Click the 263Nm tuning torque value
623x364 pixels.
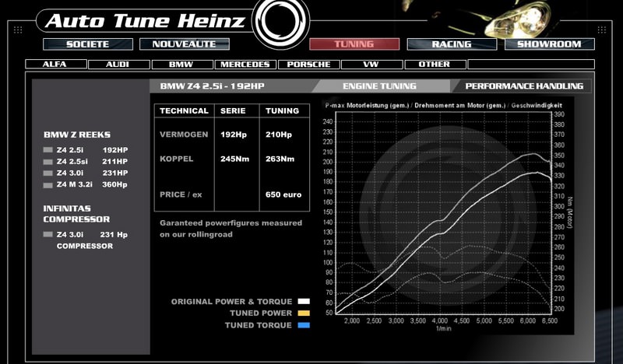click(280, 159)
